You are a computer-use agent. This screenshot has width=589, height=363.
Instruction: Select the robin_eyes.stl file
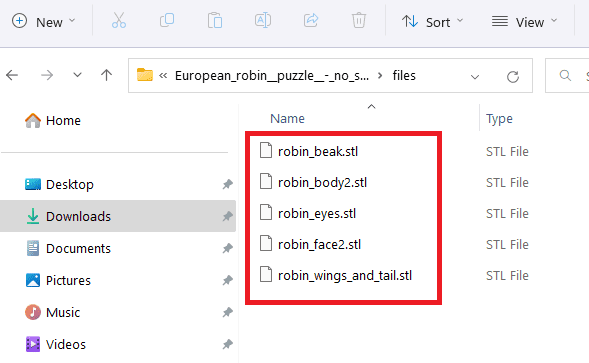pos(317,213)
